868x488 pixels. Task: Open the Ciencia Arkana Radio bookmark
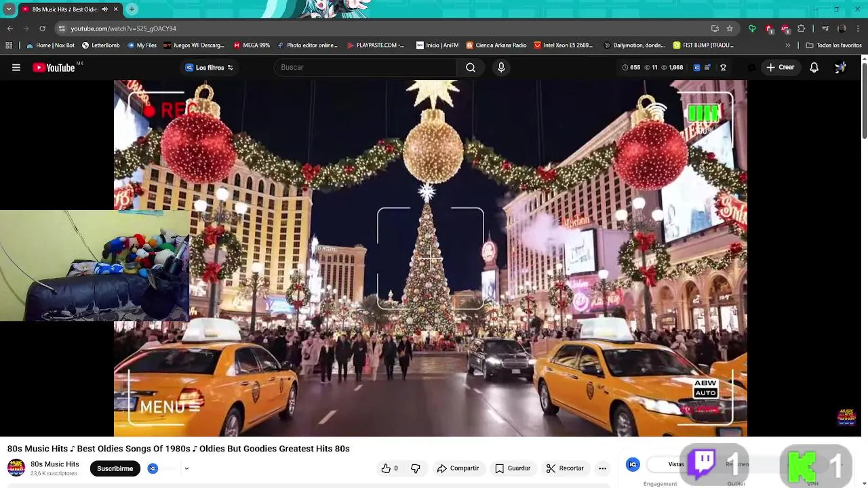click(x=496, y=45)
